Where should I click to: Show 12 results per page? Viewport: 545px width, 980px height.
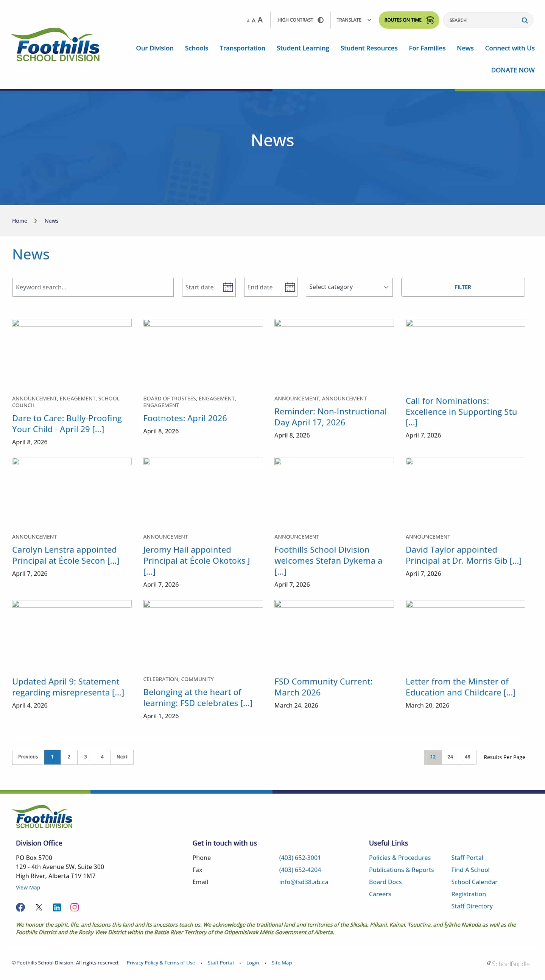[x=433, y=756]
